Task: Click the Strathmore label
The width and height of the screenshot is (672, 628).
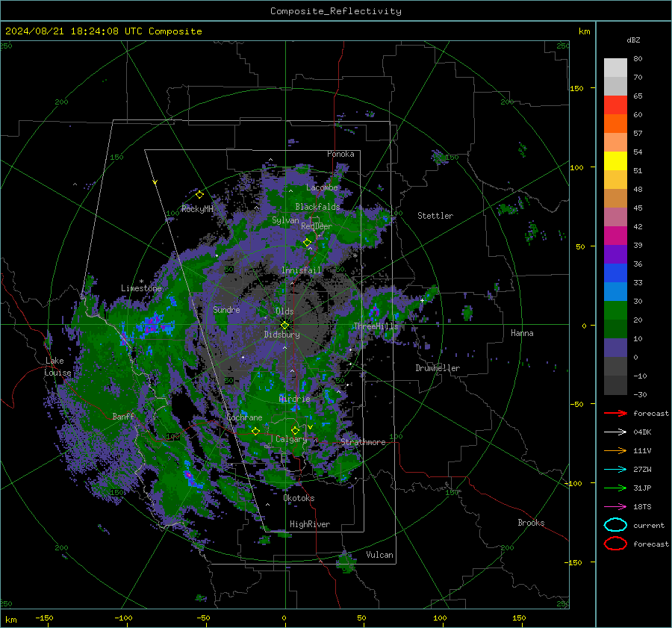Action: (x=363, y=442)
